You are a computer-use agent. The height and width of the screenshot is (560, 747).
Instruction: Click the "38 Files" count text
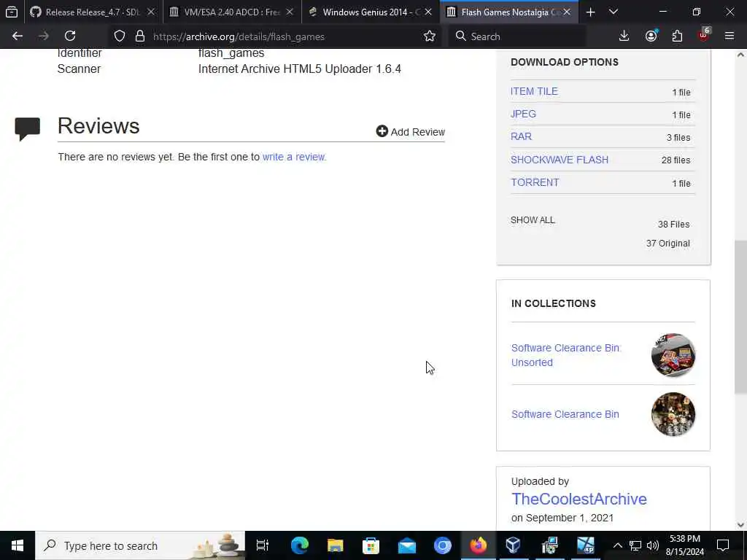coord(673,225)
